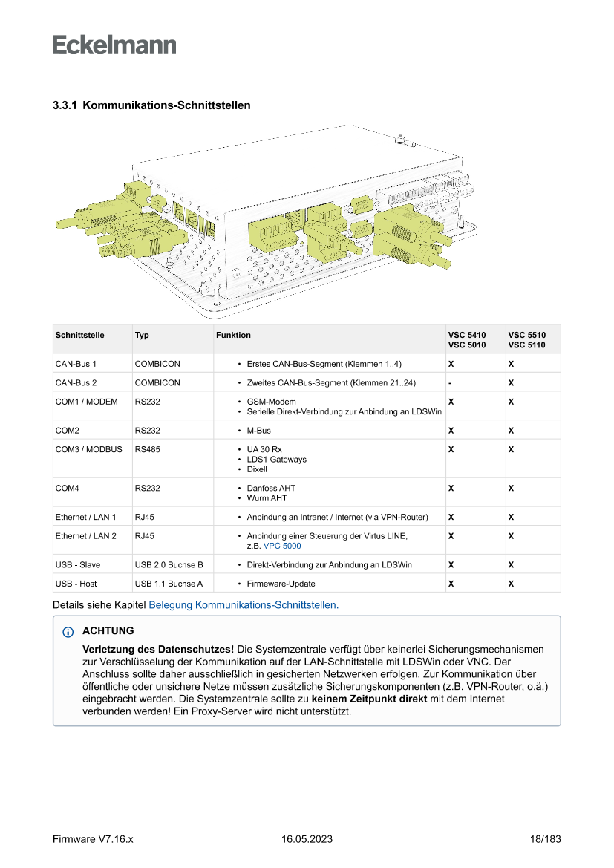The image size is (614, 868).
Task: Select the COM3 / MODBUS cell
Action: tap(88, 449)
